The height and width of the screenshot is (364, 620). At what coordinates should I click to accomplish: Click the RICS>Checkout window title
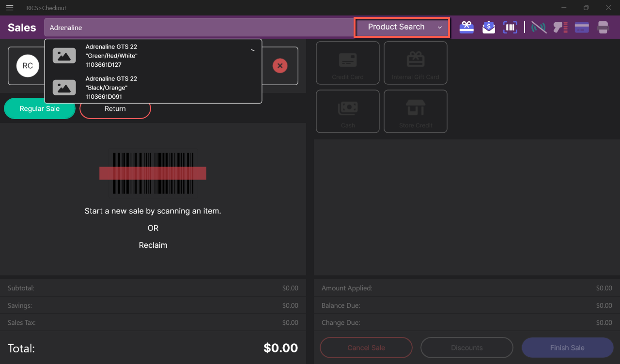(46, 8)
